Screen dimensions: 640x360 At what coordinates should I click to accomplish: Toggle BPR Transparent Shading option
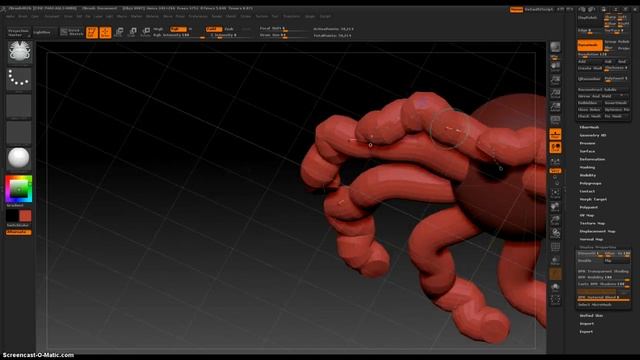click(603, 271)
